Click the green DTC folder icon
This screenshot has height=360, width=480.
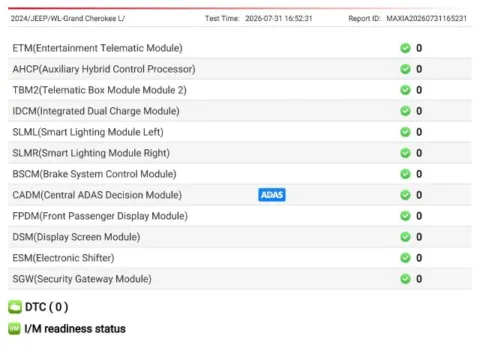tap(15, 307)
